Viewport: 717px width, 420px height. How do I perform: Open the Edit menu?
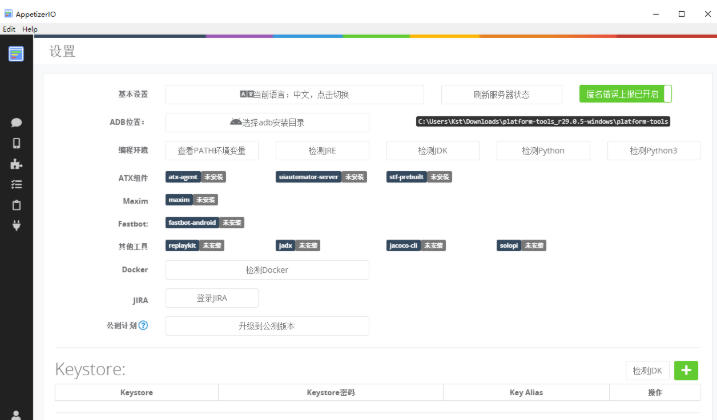coord(9,29)
